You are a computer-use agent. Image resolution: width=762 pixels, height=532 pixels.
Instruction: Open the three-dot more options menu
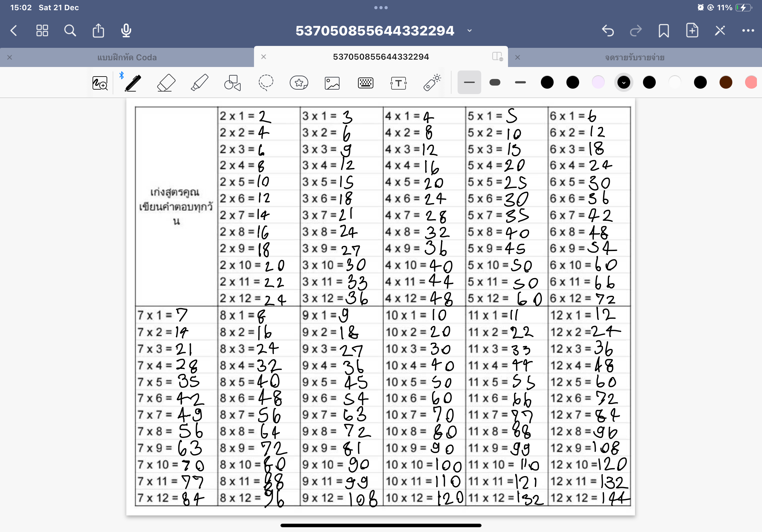pyautogui.click(x=748, y=31)
